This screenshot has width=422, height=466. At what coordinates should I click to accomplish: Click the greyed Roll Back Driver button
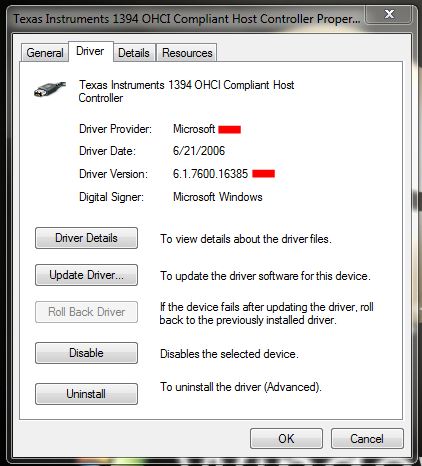point(86,312)
